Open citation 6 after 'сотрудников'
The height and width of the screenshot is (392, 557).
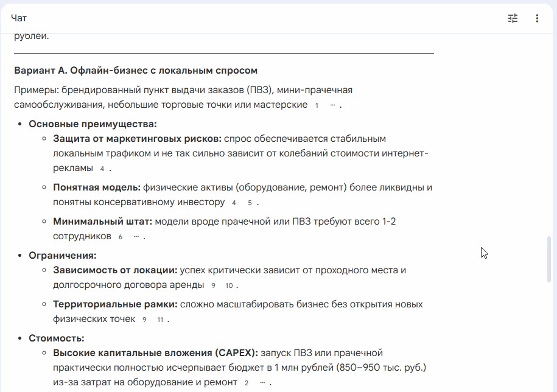click(x=121, y=237)
